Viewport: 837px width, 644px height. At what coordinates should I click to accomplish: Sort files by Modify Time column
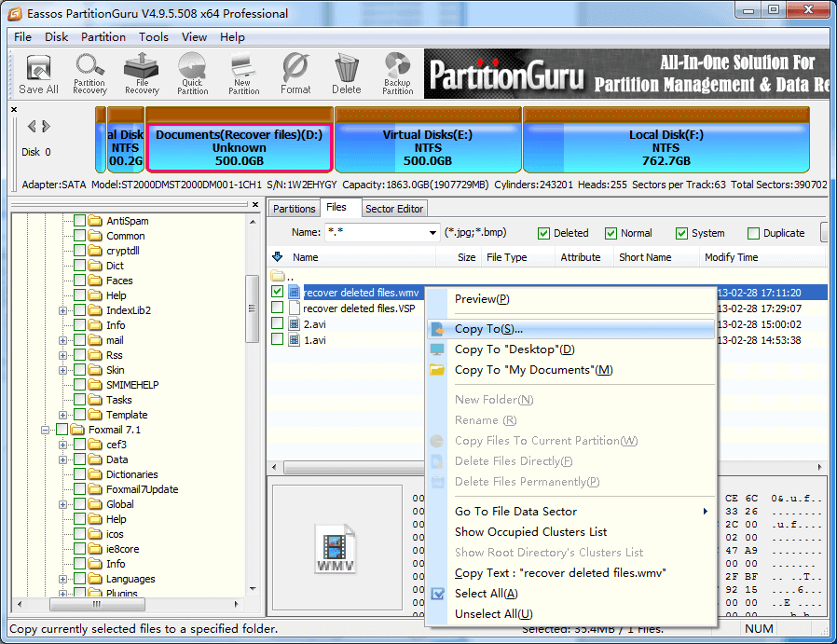(732, 257)
